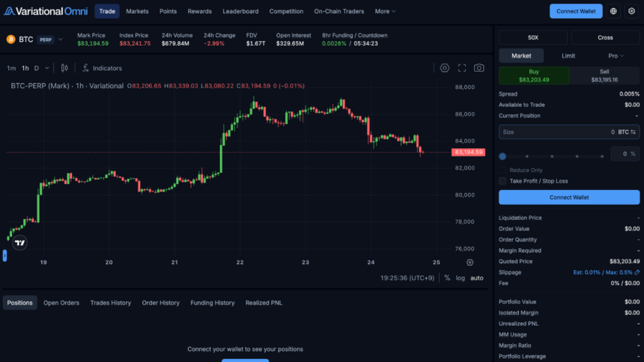The width and height of the screenshot is (644, 362).
Task: Open the blue side panel handle
Action: point(4,256)
